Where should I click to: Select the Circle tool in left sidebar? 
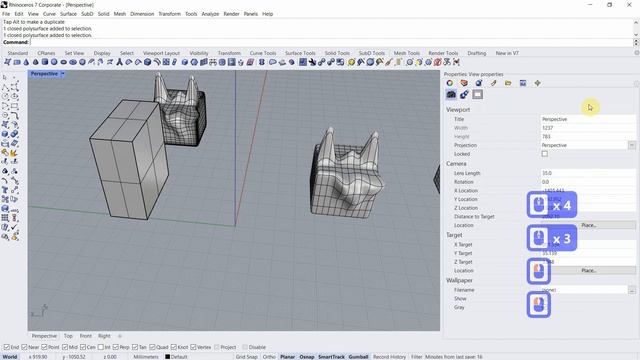[5, 97]
